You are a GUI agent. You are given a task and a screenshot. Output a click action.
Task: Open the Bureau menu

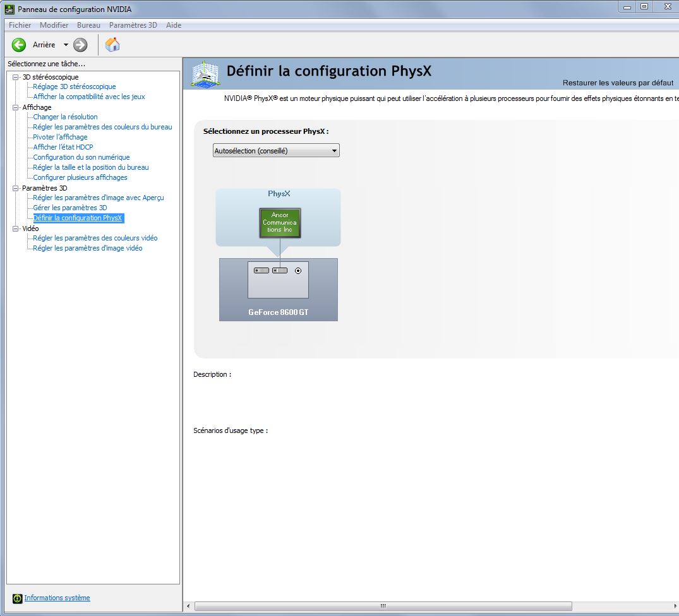coord(88,25)
